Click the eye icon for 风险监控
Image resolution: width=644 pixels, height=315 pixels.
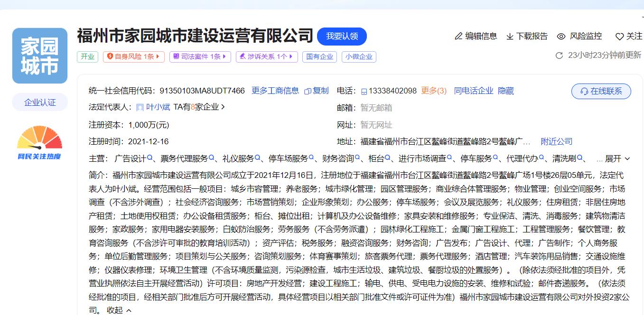(x=561, y=36)
